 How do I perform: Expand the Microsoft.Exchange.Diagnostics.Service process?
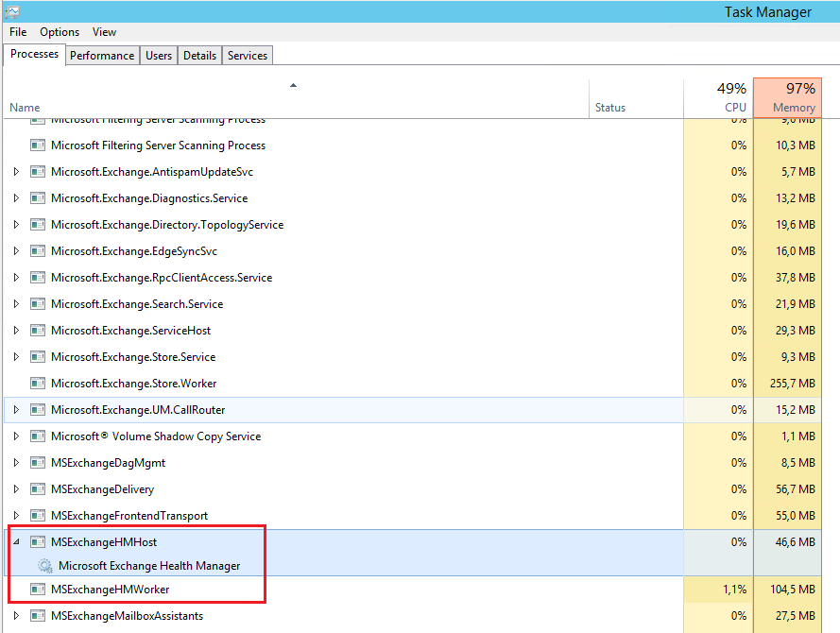[x=16, y=198]
